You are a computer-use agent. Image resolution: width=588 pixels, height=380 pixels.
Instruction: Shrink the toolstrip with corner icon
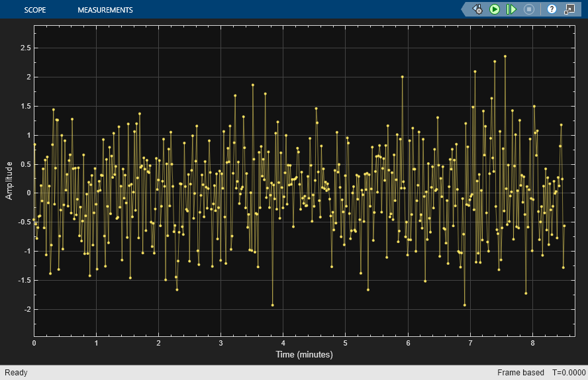(x=569, y=9)
